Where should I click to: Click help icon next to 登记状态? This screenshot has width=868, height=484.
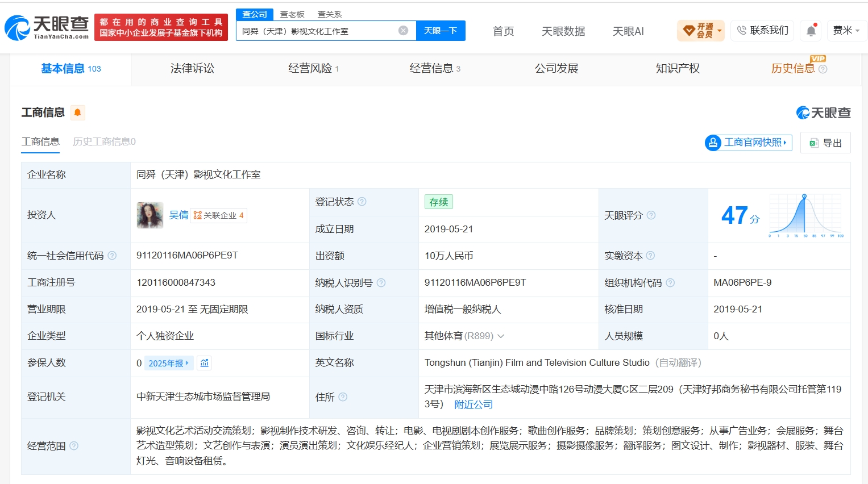click(362, 202)
